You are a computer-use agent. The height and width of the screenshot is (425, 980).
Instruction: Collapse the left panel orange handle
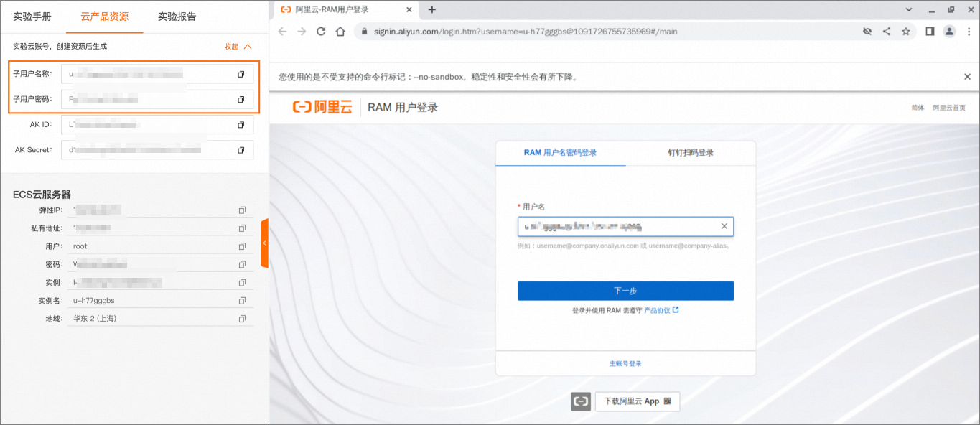(265, 243)
